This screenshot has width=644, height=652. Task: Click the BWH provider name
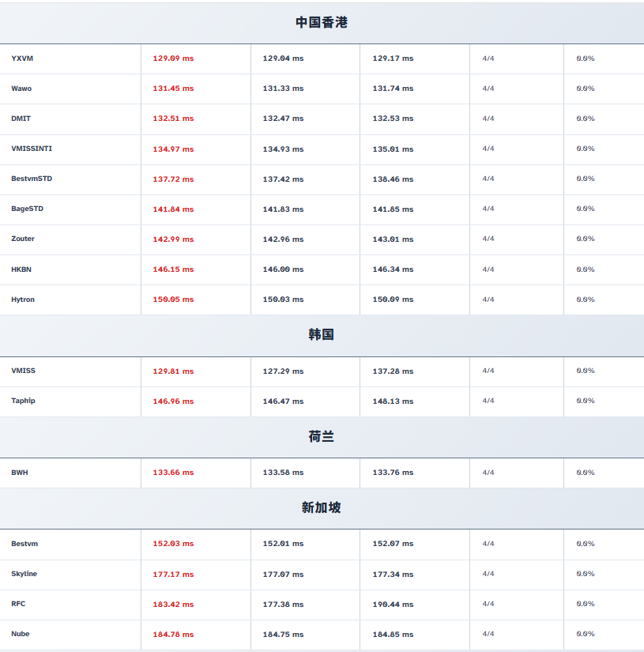tap(20, 473)
